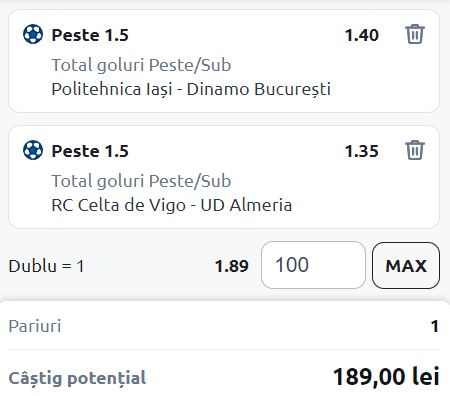The width and height of the screenshot is (450, 396).
Task: Open the Politehnica Iași - Dinamo București match
Action: [191, 89]
